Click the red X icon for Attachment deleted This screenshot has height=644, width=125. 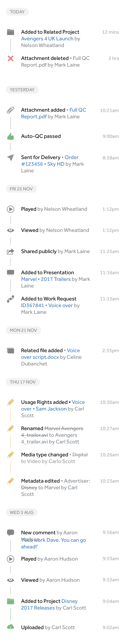click(11, 58)
